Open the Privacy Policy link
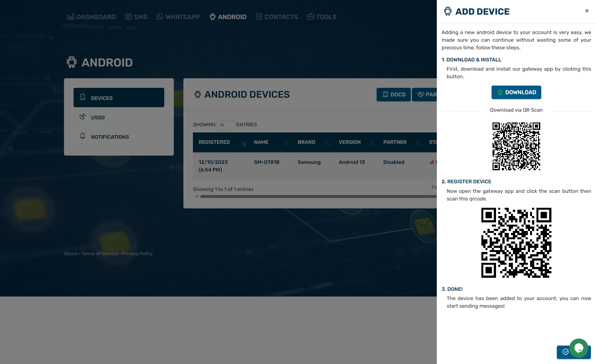 [x=137, y=254]
